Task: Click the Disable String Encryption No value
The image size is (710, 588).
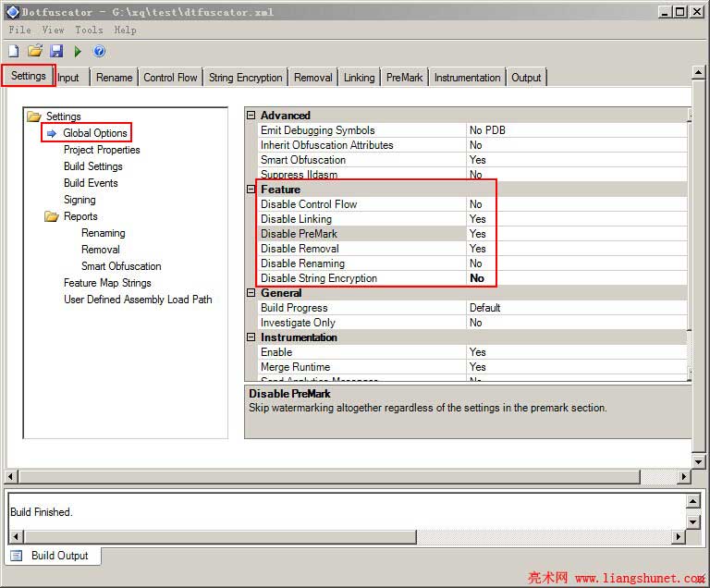Action: point(577,278)
